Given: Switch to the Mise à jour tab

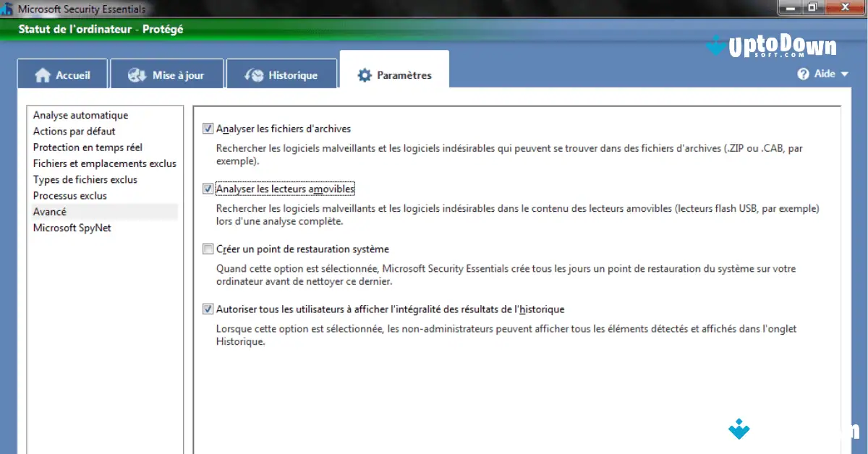Looking at the screenshot, I should (167, 74).
